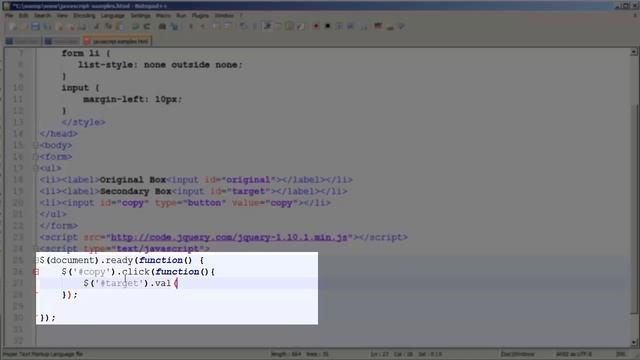Toggle Word Wrap toolbar icon
The image size is (640, 360).
click(244, 27)
